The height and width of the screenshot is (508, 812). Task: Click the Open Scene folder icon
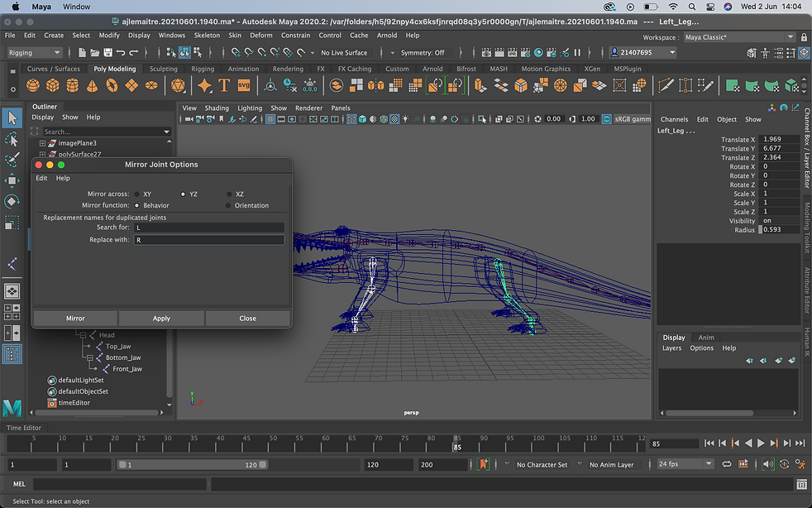[x=95, y=52]
